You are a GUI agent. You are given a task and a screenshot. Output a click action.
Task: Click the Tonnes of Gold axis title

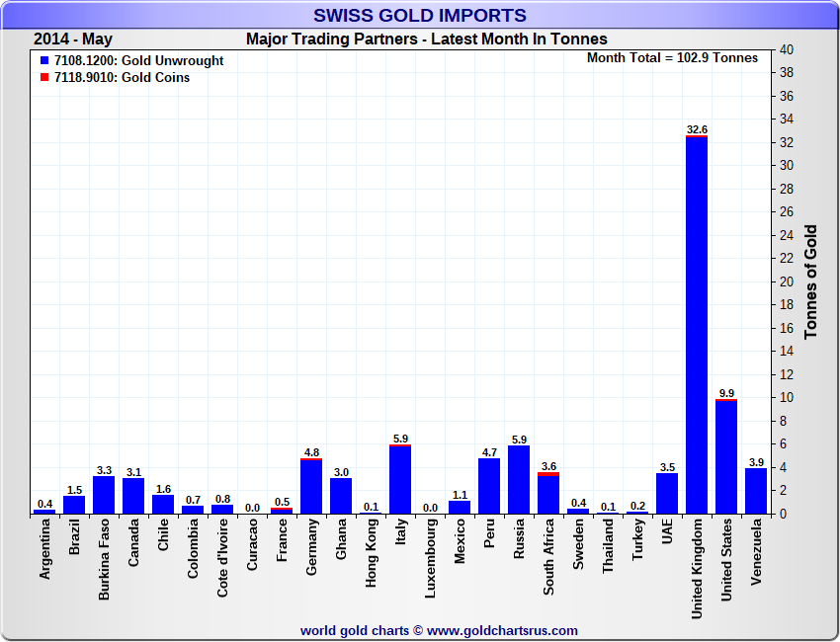(x=810, y=281)
